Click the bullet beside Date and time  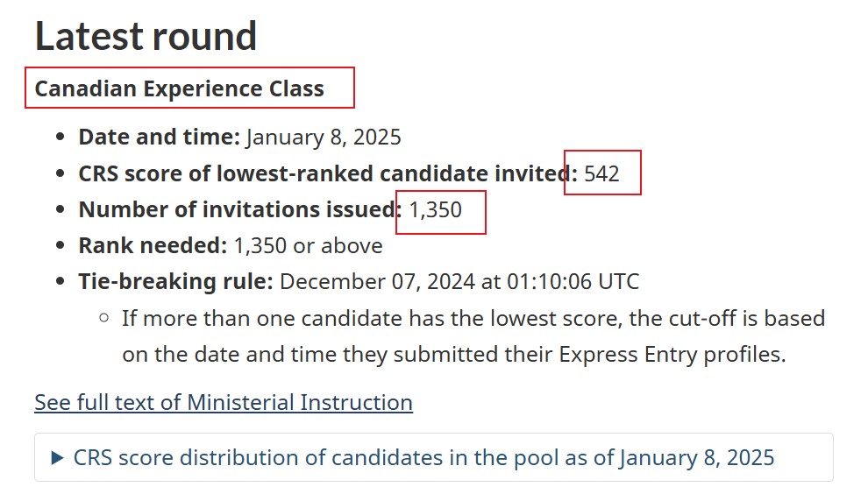pyautogui.click(x=60, y=137)
